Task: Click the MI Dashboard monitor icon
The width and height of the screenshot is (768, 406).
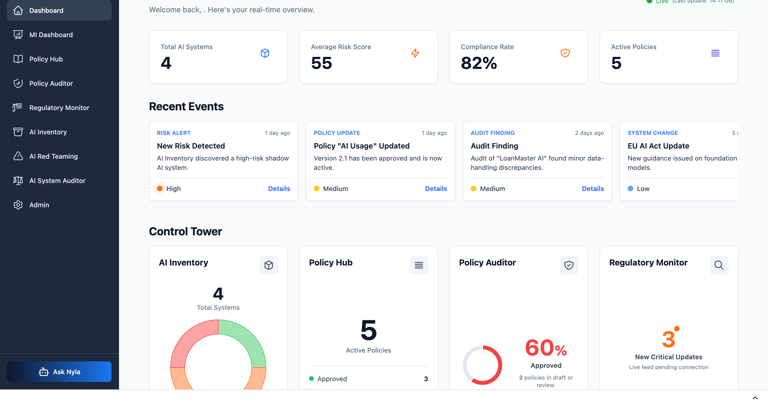Action: point(18,35)
